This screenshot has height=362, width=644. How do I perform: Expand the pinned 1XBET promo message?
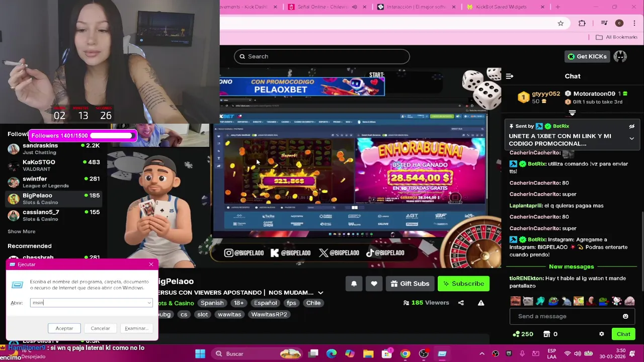point(631,139)
